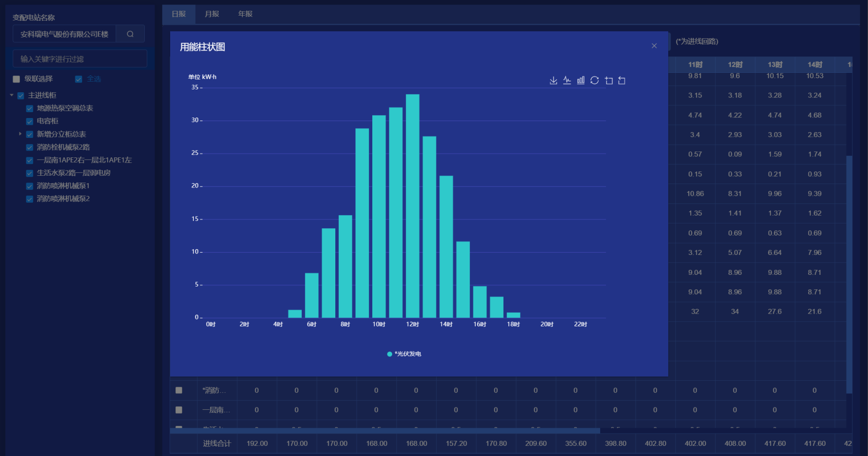Activate area zoom tool on chart
Screen dimensions: 868x456
608,81
